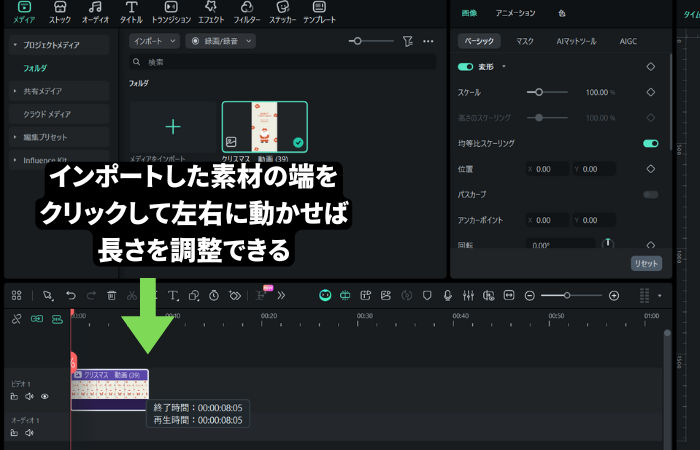700x450 pixels.
Task: Toggle the パスカーブ switch
Action: [650, 195]
